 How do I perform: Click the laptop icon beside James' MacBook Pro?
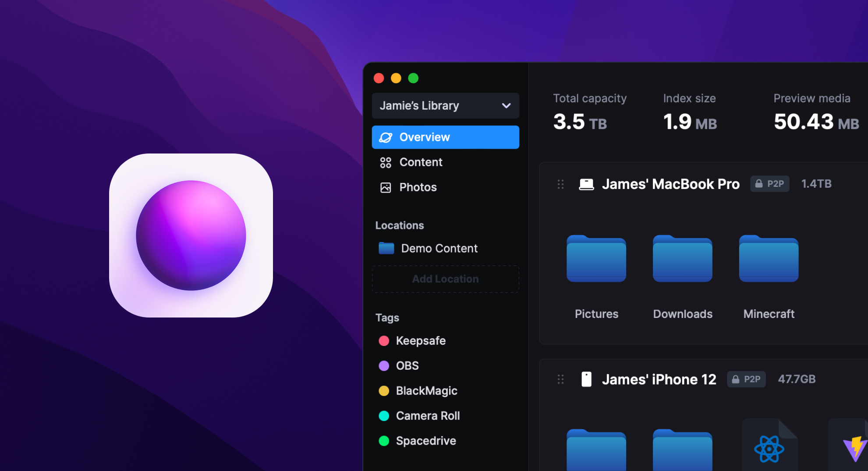[x=586, y=184]
